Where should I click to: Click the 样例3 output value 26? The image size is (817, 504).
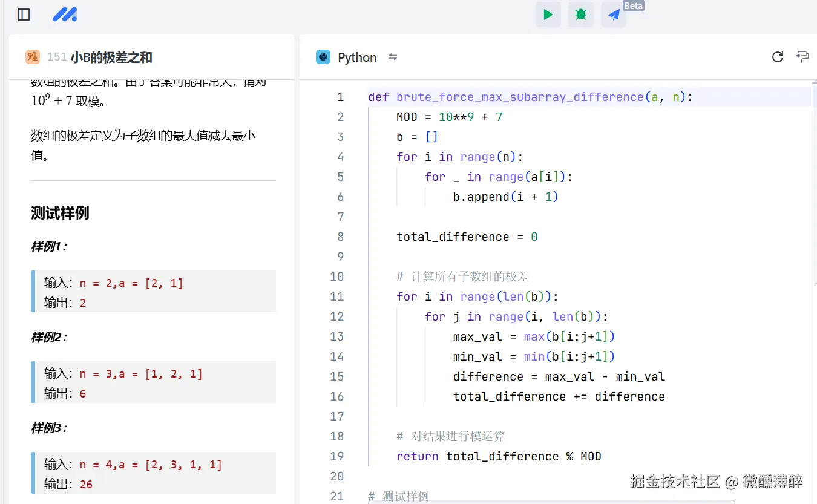pyautogui.click(x=86, y=484)
